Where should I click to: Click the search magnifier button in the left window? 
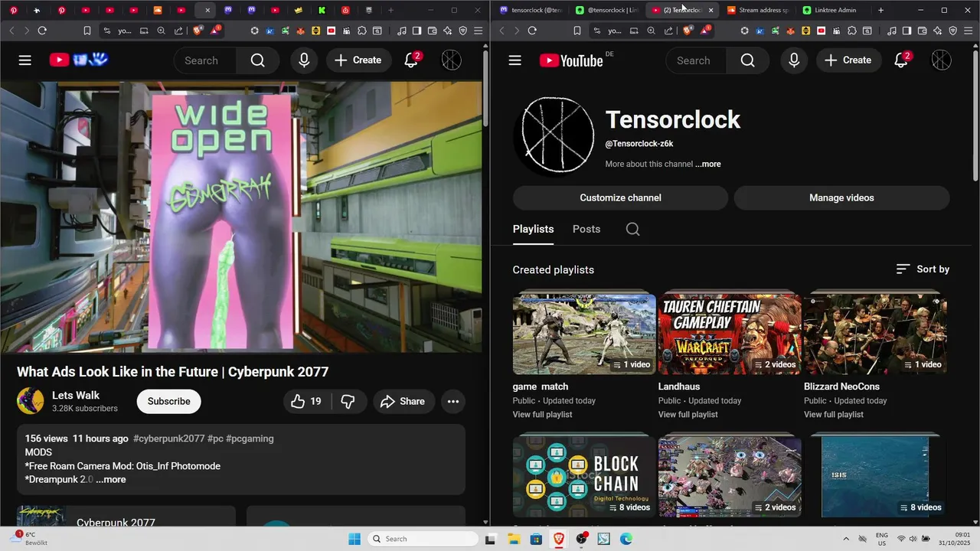[x=258, y=60]
